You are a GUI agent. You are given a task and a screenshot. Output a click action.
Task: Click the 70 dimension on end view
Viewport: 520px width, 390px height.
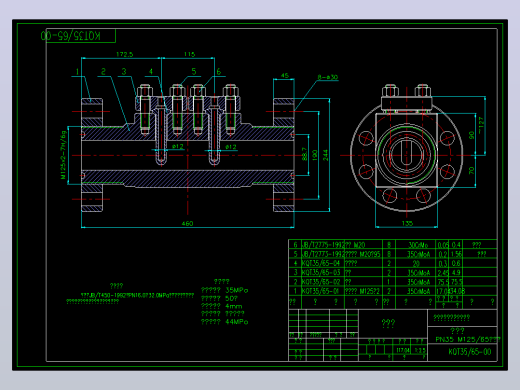coord(471,170)
